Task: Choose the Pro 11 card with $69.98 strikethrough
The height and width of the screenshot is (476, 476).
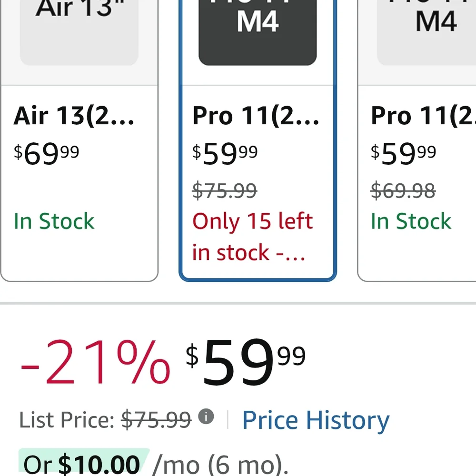Action: 417,140
